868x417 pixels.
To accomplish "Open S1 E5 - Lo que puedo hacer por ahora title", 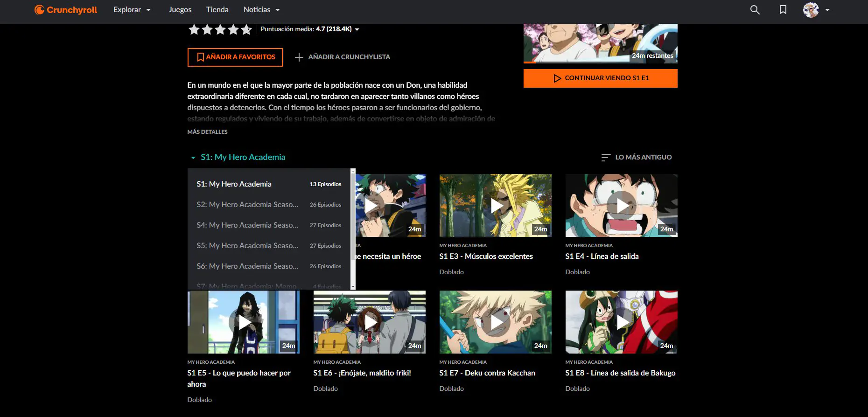I will [x=239, y=379].
